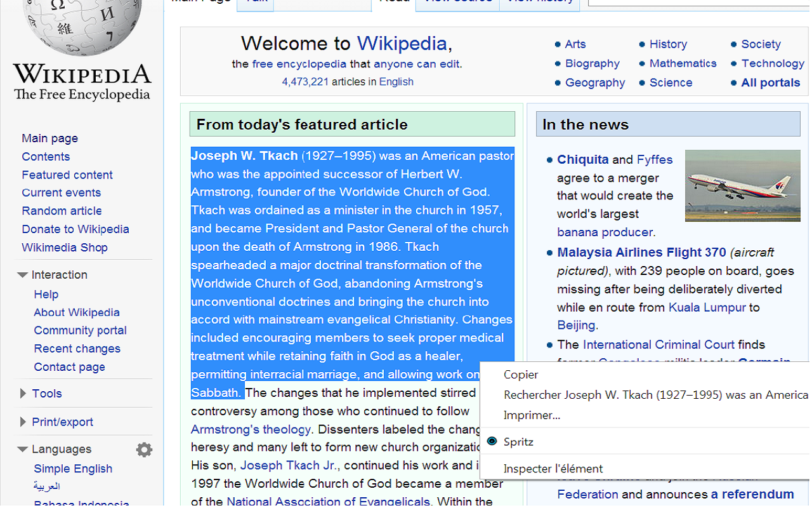Open the Biography portal
The width and height of the screenshot is (812, 508).
593,63
